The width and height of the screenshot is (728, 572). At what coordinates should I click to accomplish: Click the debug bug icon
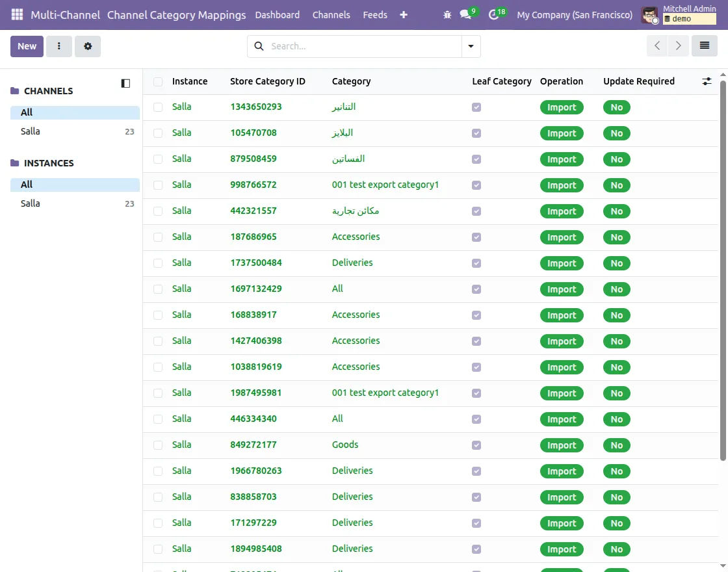click(x=447, y=14)
